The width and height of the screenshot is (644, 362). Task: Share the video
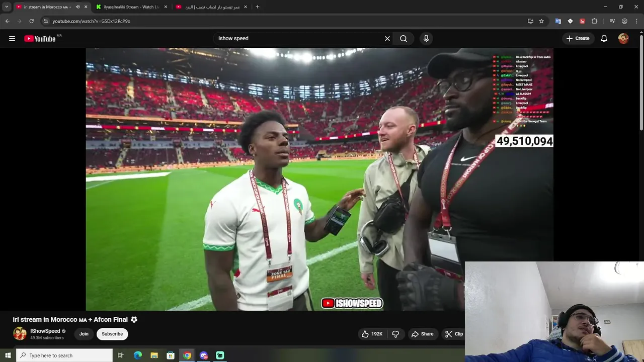click(x=422, y=334)
